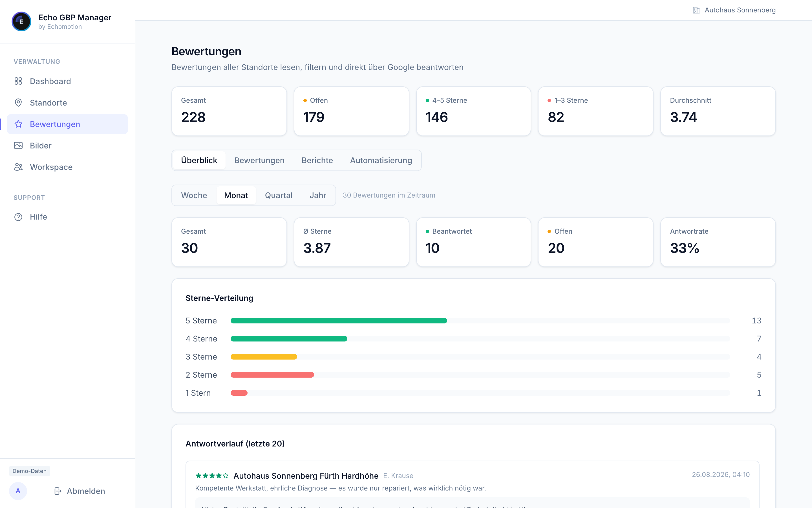Select the Quartal time range
The image size is (812, 508).
[x=279, y=195]
